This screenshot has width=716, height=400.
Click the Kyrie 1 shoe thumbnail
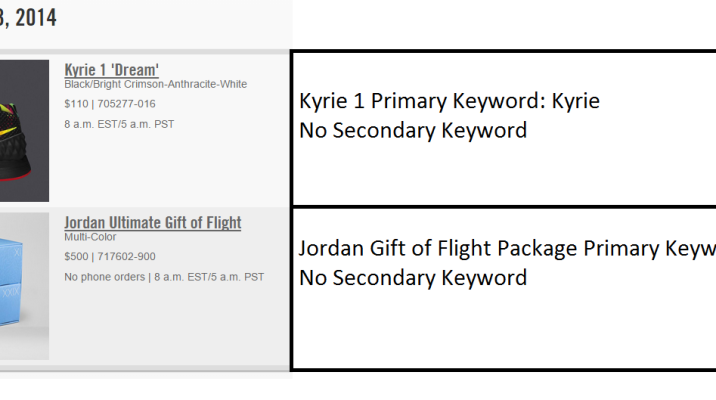tap(24, 130)
